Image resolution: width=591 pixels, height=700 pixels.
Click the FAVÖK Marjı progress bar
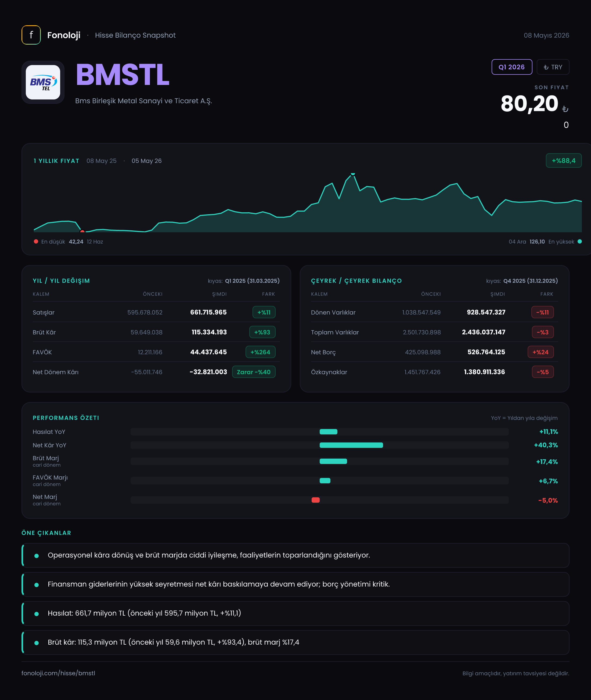click(319, 480)
